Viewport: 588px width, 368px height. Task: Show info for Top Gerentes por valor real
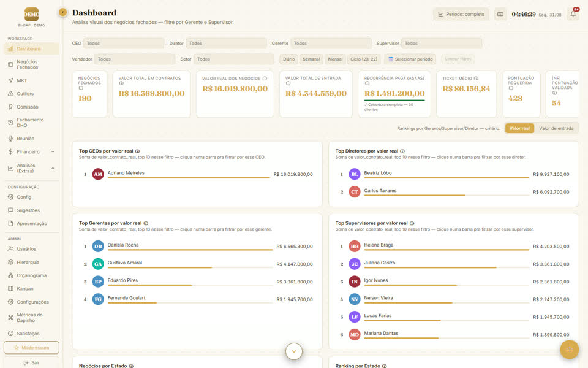(x=146, y=223)
